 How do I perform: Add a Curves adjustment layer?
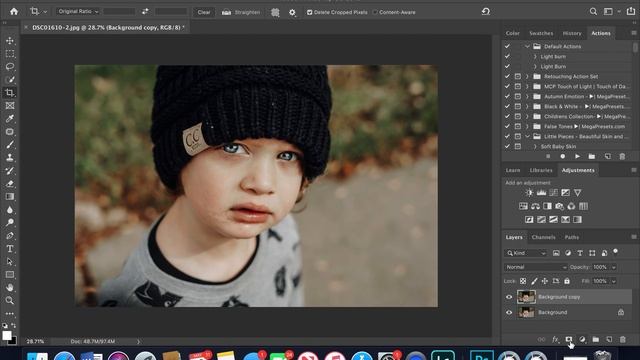pyautogui.click(x=553, y=193)
